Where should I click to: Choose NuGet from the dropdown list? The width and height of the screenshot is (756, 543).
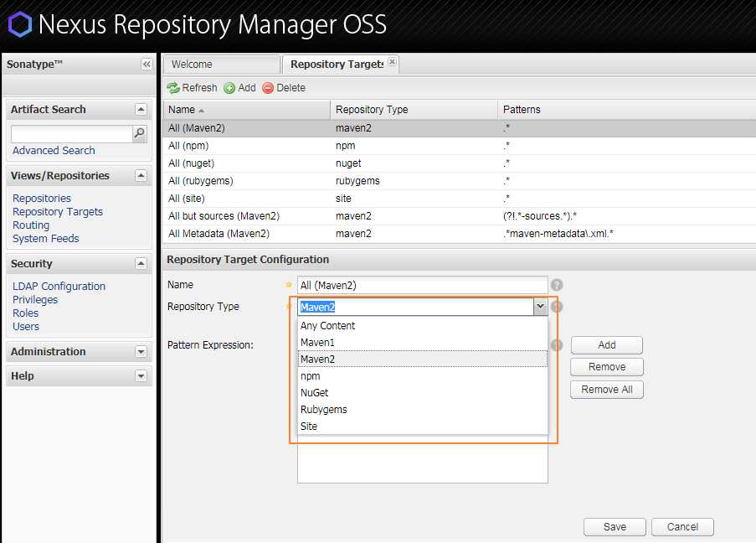[422, 393]
